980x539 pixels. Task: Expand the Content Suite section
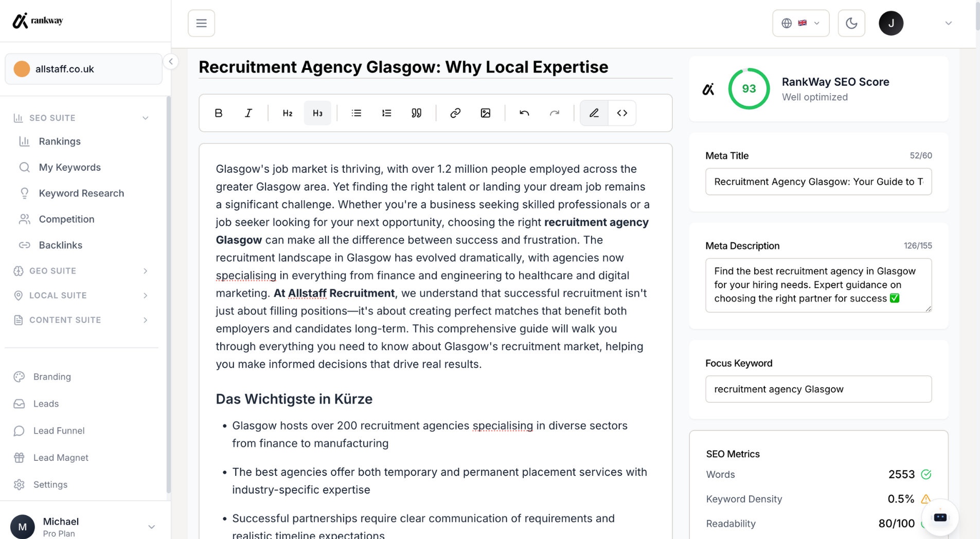[x=81, y=320]
